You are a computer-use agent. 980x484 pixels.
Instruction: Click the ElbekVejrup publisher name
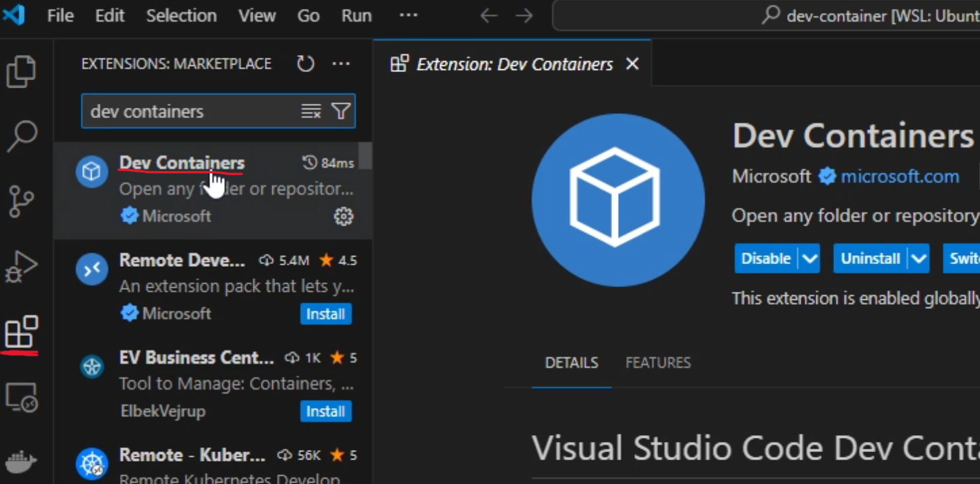click(162, 411)
